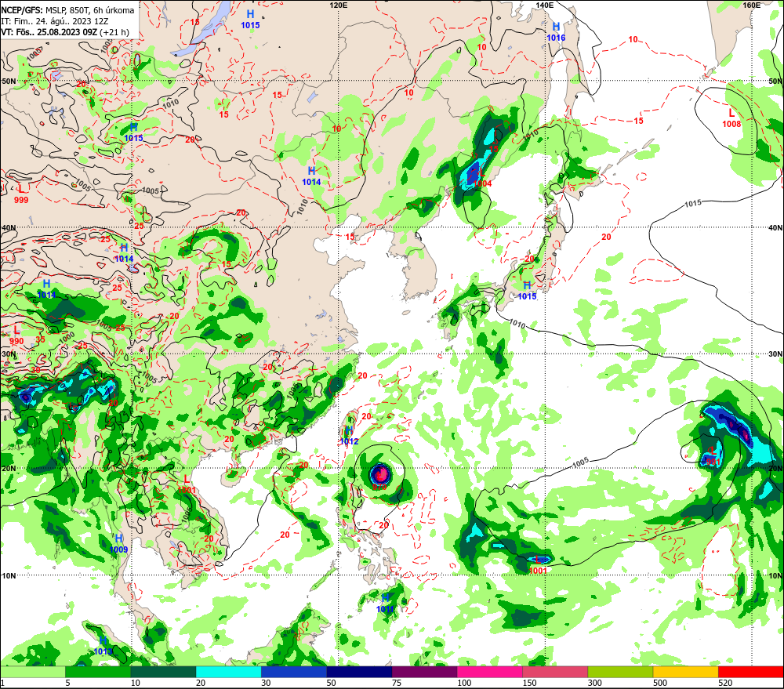Select the rose 150–300 mm legend swatch

click(x=555, y=672)
